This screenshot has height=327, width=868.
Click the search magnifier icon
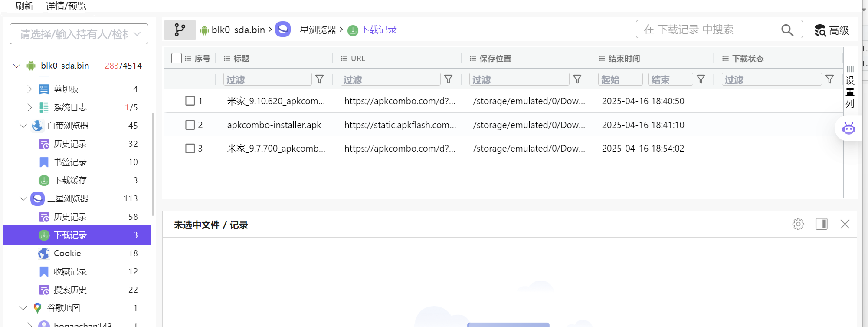click(x=787, y=30)
